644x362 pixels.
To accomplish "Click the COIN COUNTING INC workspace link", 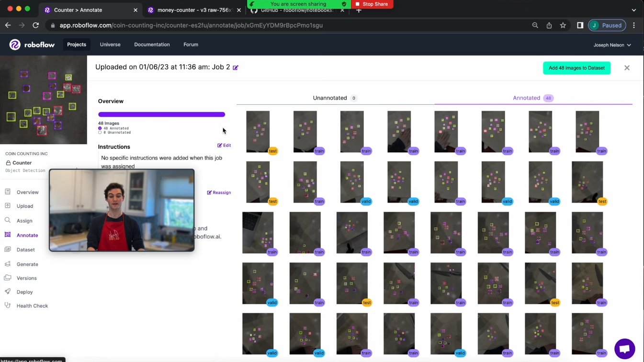I will coord(26,154).
